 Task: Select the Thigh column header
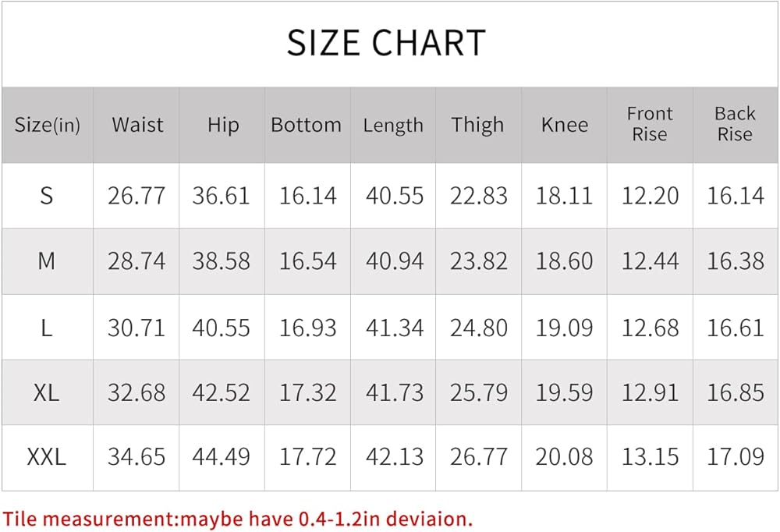[477, 125]
